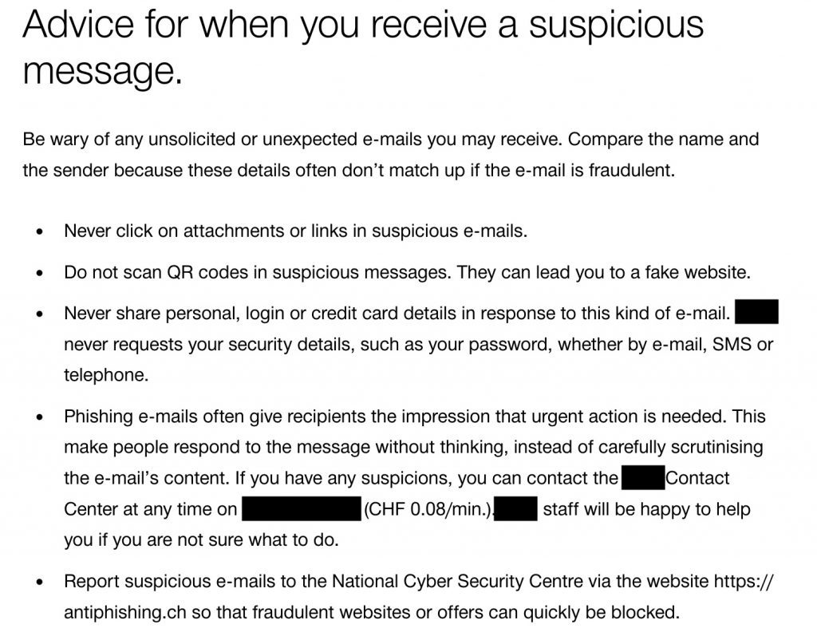
Task: Click the bullet before 'Never click on attachments'
Action: [40, 232]
